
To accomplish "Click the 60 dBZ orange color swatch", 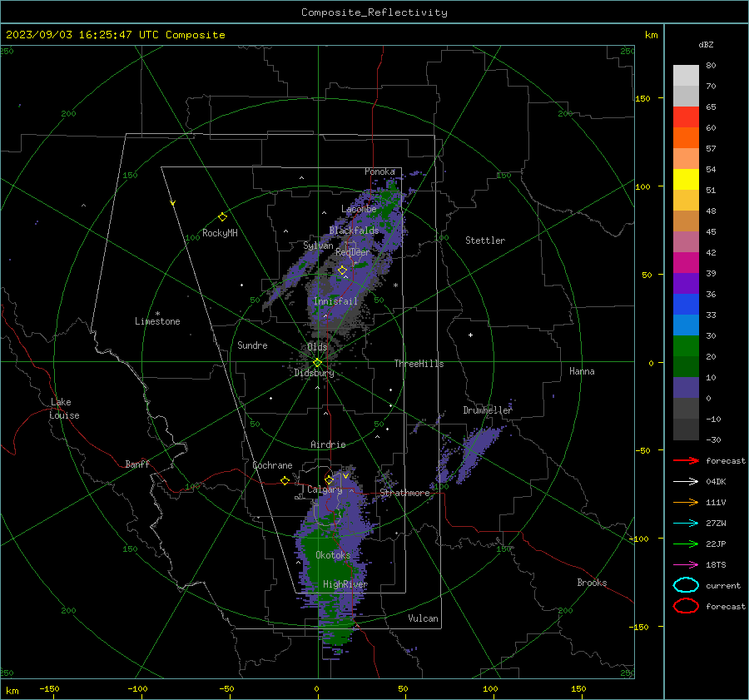I will pos(686,137).
